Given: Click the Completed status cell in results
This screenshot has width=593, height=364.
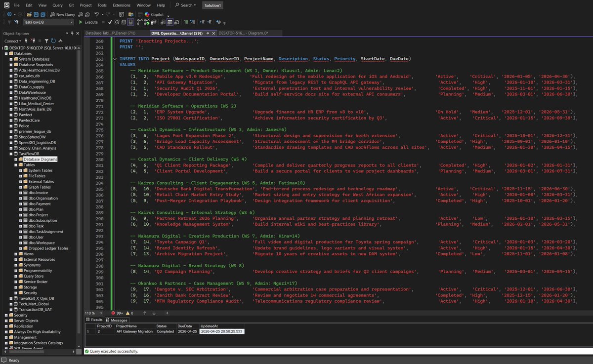Looking at the screenshot, I should tap(165, 332).
